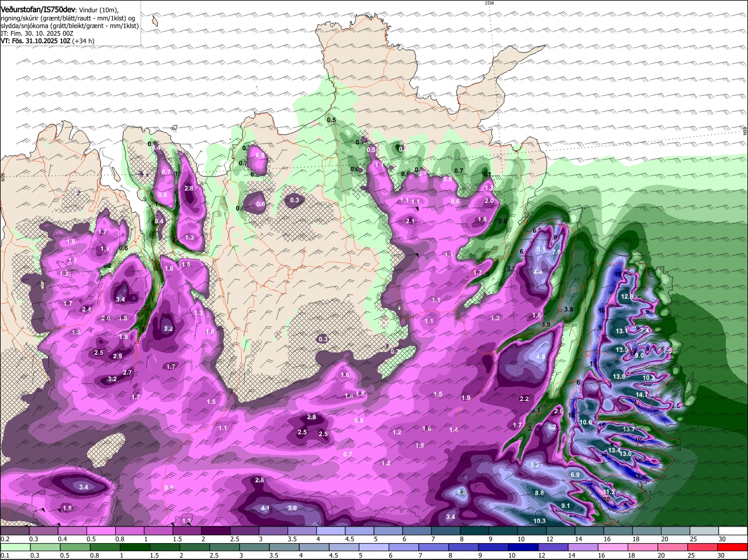Click the 4.2 precipitation value on the map

click(x=552, y=427)
